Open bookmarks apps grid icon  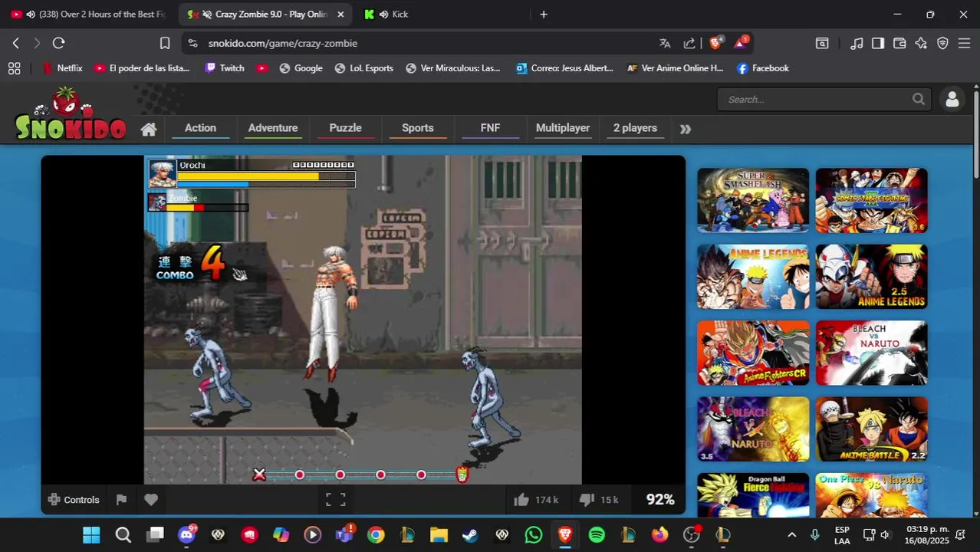click(14, 68)
